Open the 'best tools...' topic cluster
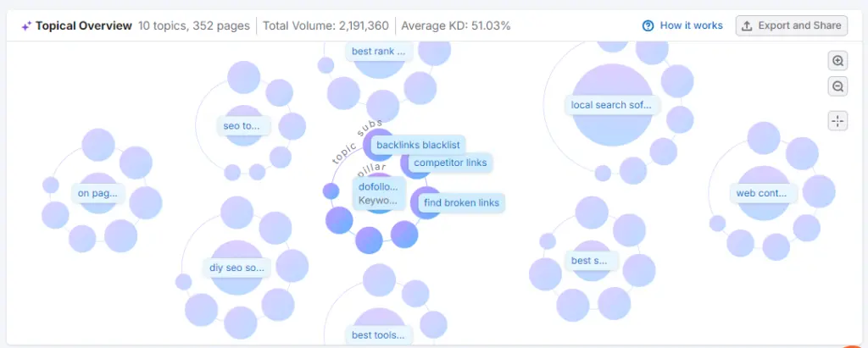 pyautogui.click(x=378, y=335)
